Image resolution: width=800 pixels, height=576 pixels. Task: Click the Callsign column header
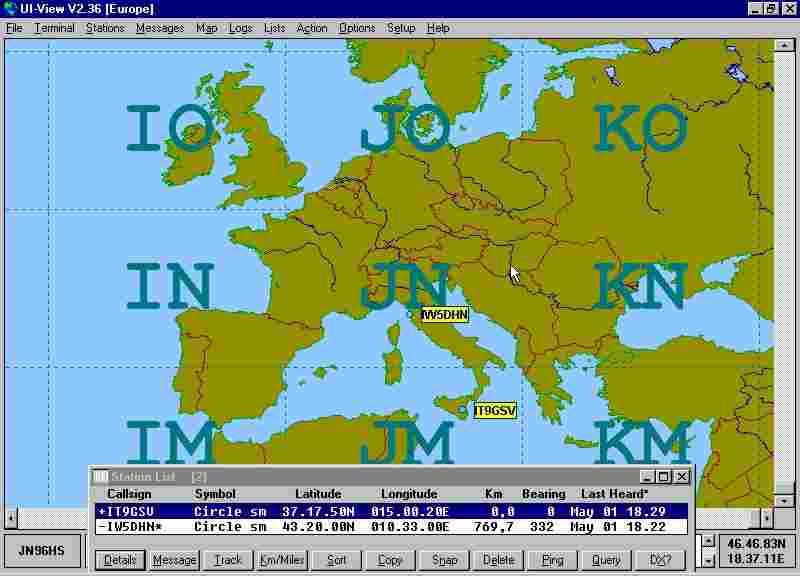(x=129, y=494)
